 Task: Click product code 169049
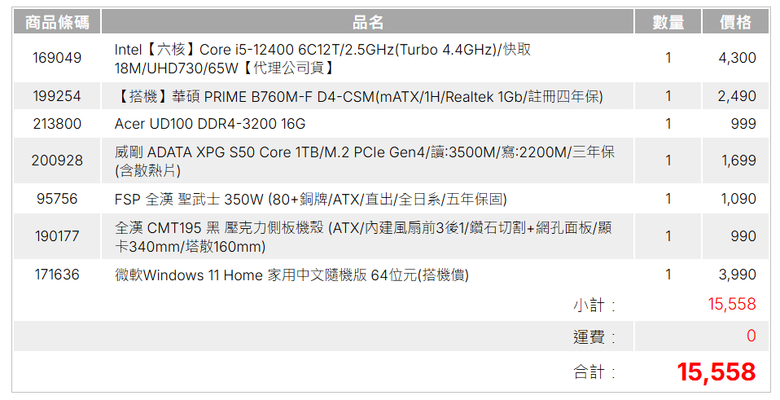57,58
